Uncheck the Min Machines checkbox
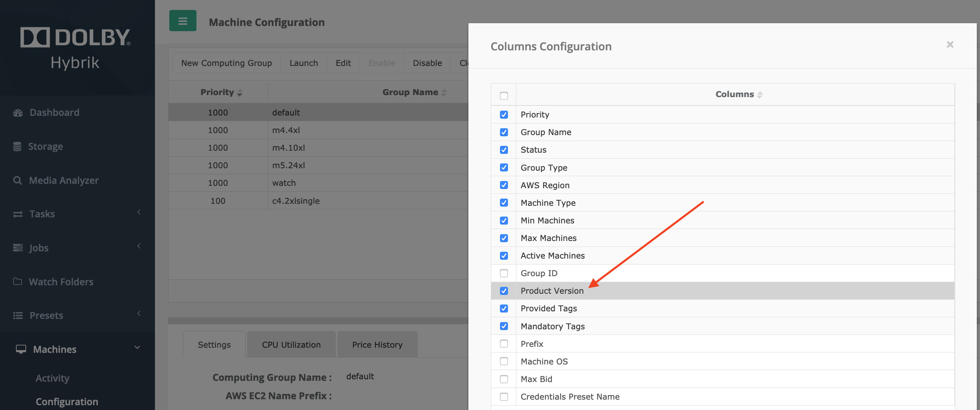Image resolution: width=980 pixels, height=410 pixels. click(504, 221)
